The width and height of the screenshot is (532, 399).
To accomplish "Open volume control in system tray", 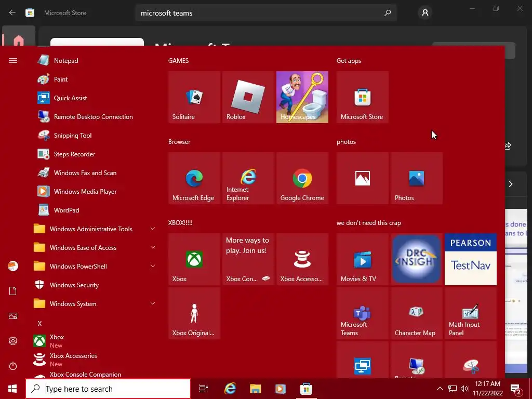I will point(464,389).
